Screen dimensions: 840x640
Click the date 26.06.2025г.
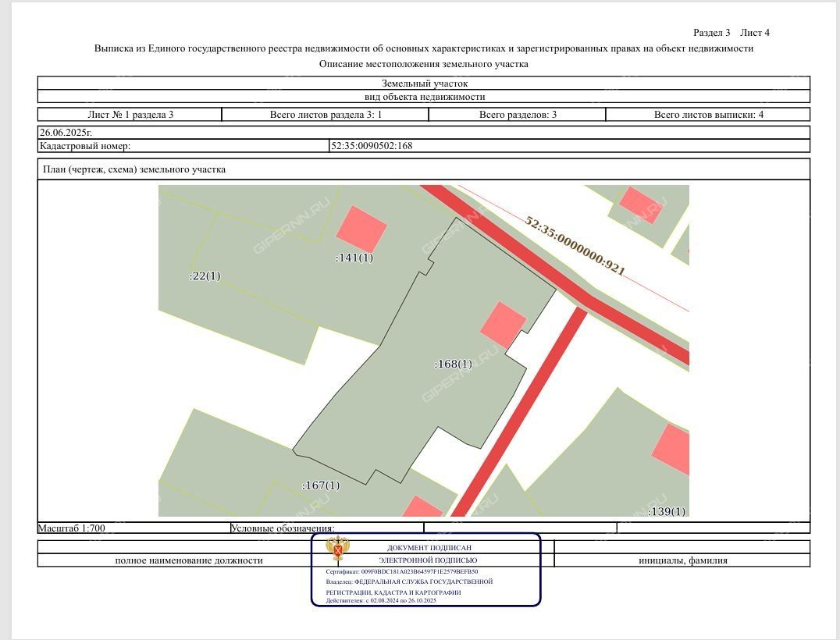pos(66,133)
